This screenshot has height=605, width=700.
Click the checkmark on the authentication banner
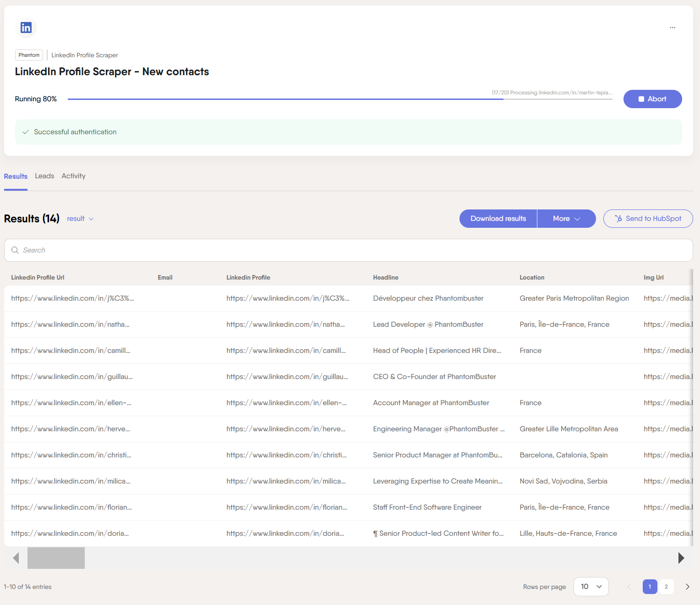pyautogui.click(x=26, y=132)
